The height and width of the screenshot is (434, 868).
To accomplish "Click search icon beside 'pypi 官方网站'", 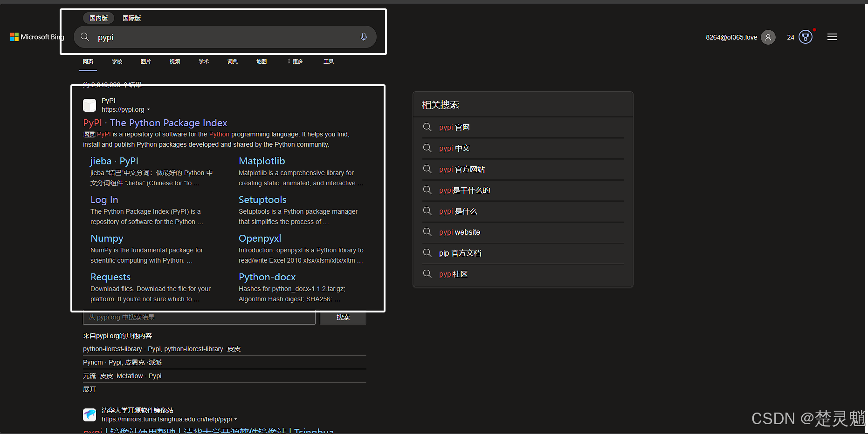I will (427, 169).
